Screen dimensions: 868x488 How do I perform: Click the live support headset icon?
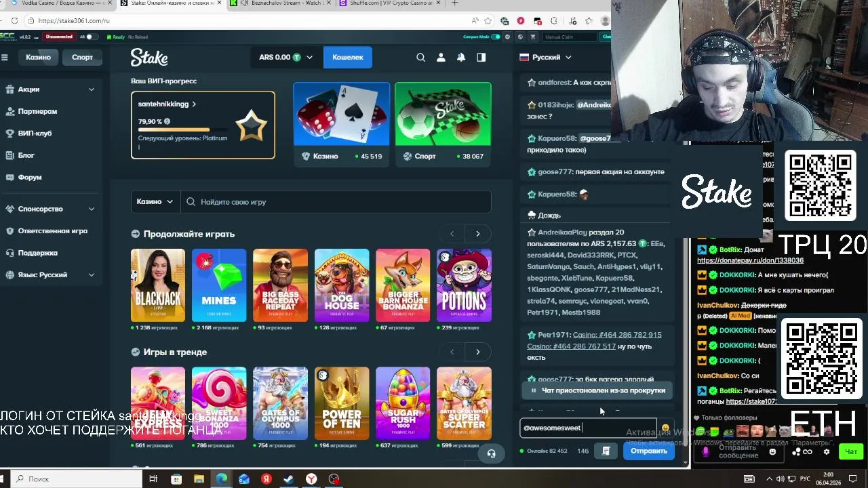coord(491,453)
